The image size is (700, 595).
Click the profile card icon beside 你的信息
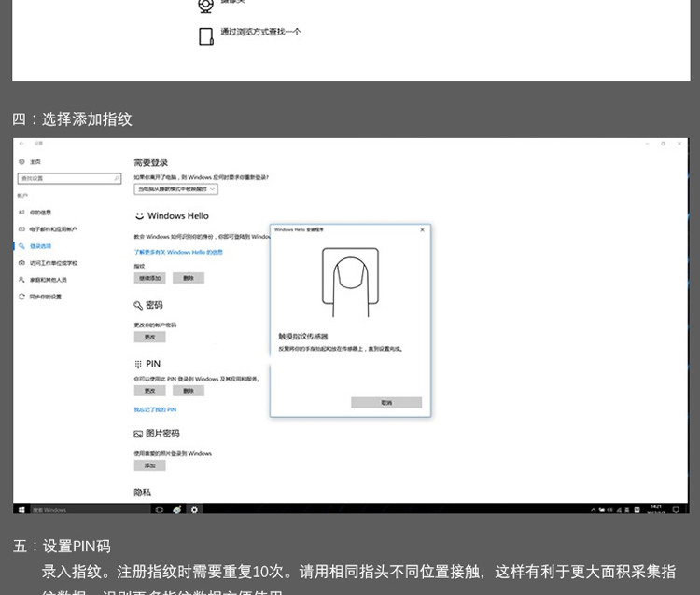[21, 213]
